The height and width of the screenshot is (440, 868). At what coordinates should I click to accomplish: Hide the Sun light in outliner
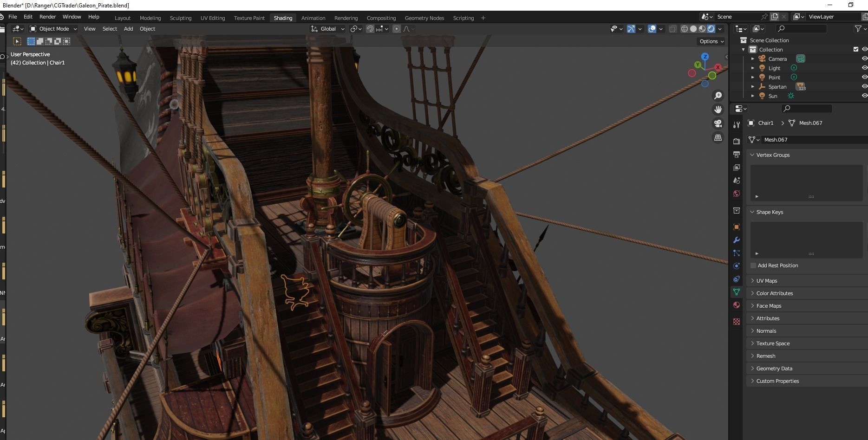point(864,96)
